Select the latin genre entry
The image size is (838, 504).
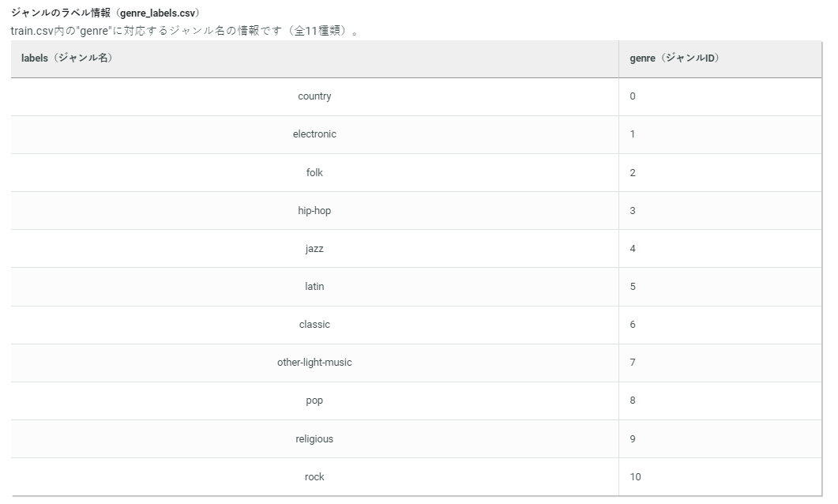[314, 286]
